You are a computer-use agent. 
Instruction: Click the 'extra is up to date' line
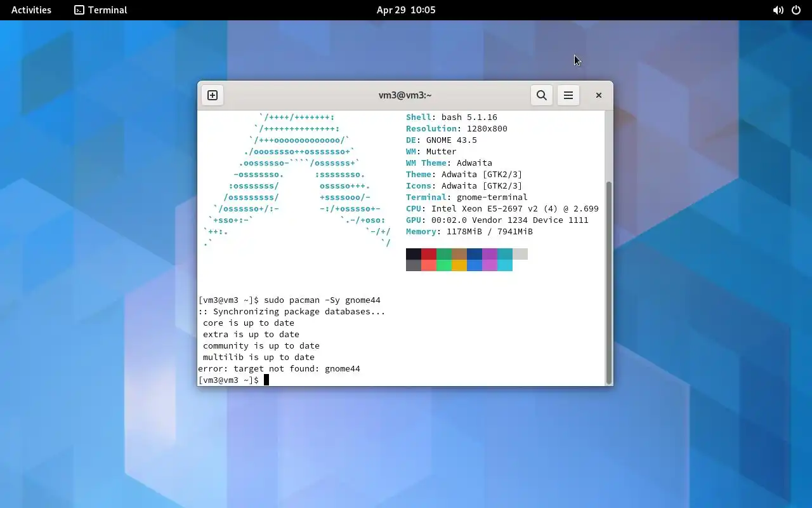[251, 335]
